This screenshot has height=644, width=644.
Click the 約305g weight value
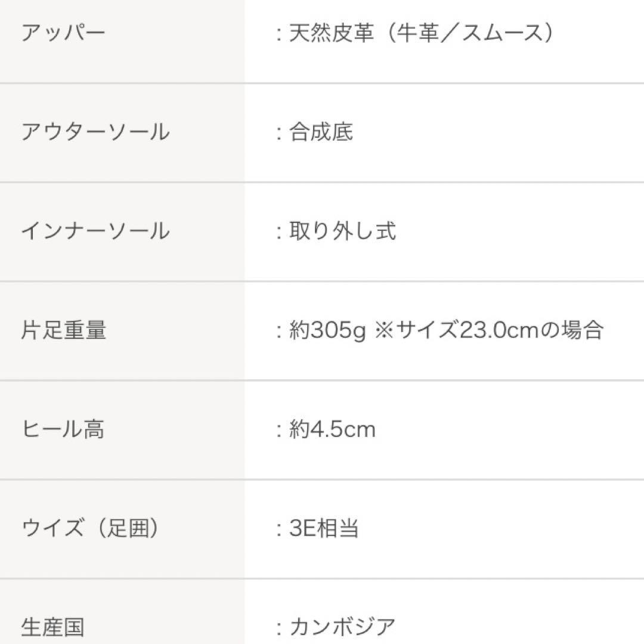pos(327,330)
